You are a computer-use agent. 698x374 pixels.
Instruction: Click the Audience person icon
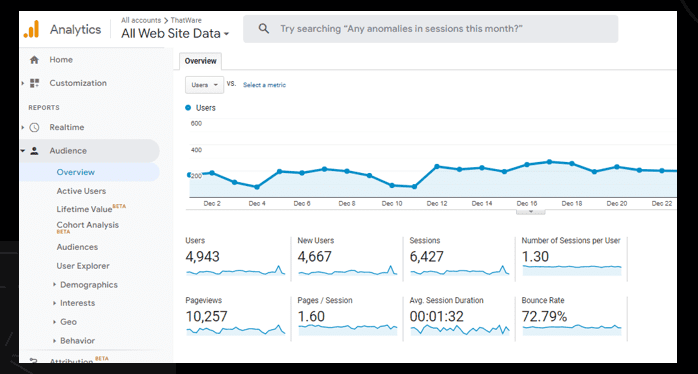[x=34, y=150]
